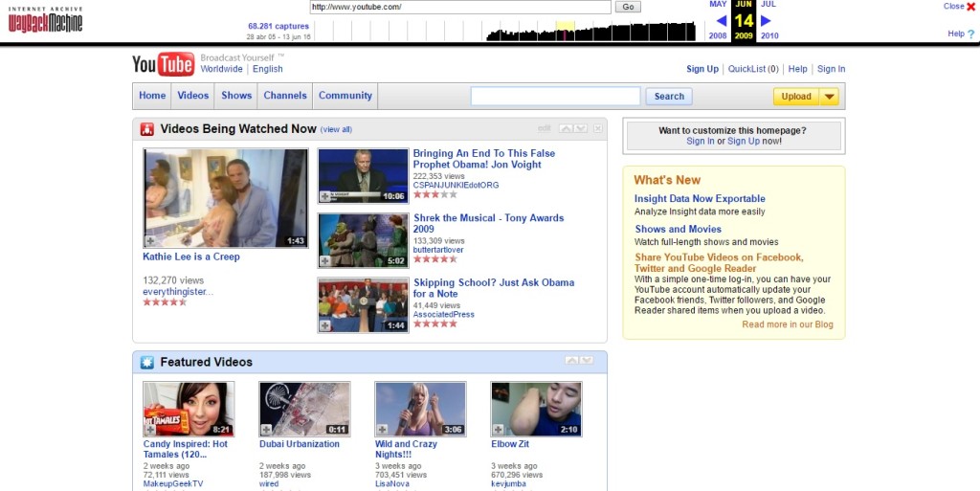Click star rating under Skipping School video
The width and height of the screenshot is (980, 491).
pos(435,324)
